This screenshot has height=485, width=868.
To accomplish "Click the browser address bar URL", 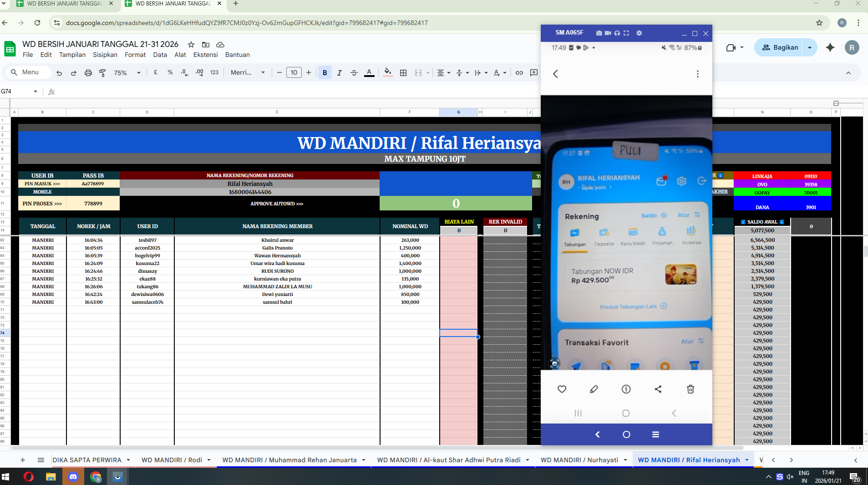I will tap(247, 23).
